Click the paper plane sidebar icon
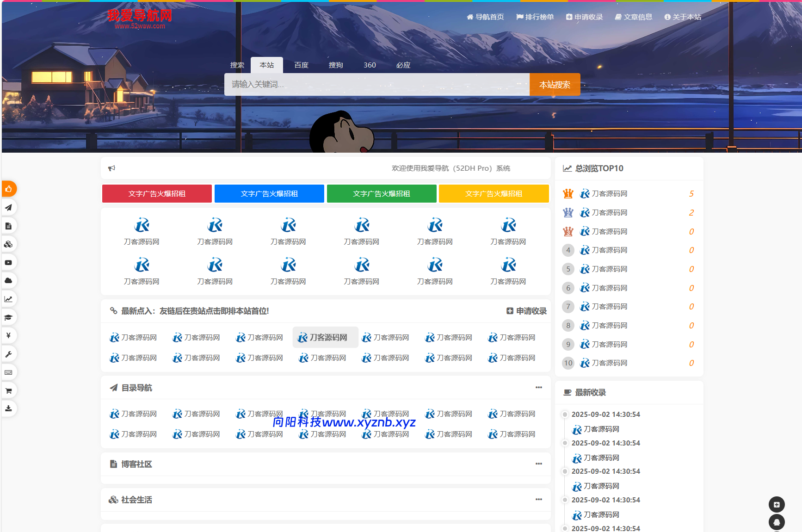Viewport: 802px width, 532px height. pyautogui.click(x=8, y=207)
